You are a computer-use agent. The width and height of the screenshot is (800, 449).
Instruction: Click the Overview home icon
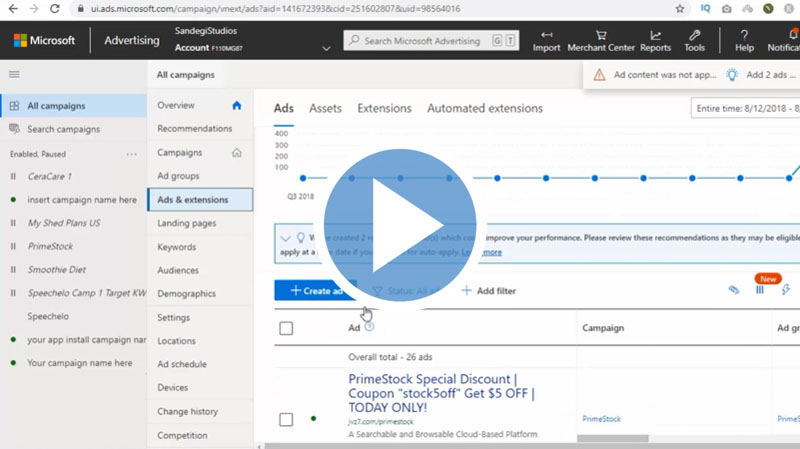(x=237, y=106)
